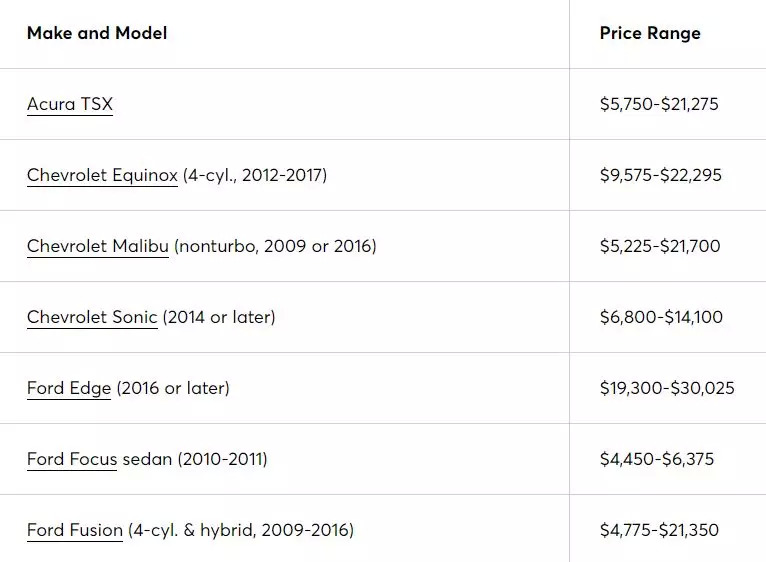Open the Ford Fusion link
The image size is (766, 562).
[75, 530]
